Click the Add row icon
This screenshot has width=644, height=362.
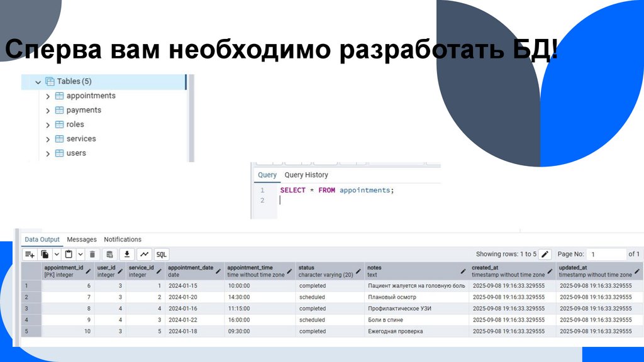pos(30,255)
